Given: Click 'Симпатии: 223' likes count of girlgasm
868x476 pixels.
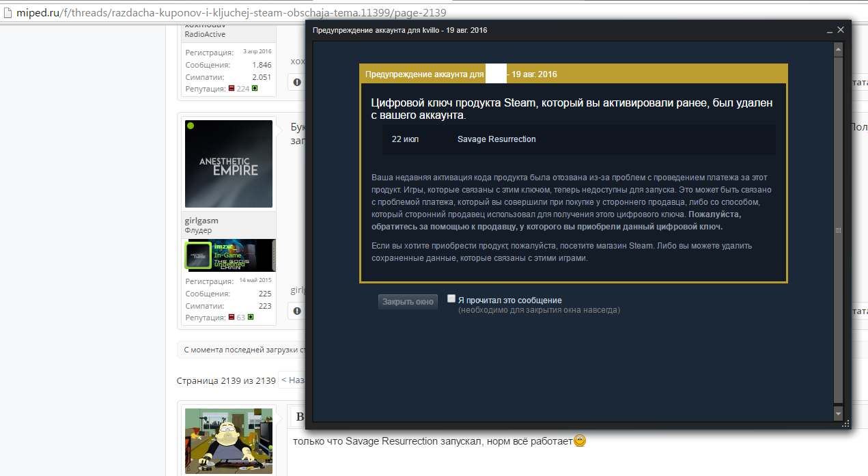Looking at the screenshot, I should [229, 306].
